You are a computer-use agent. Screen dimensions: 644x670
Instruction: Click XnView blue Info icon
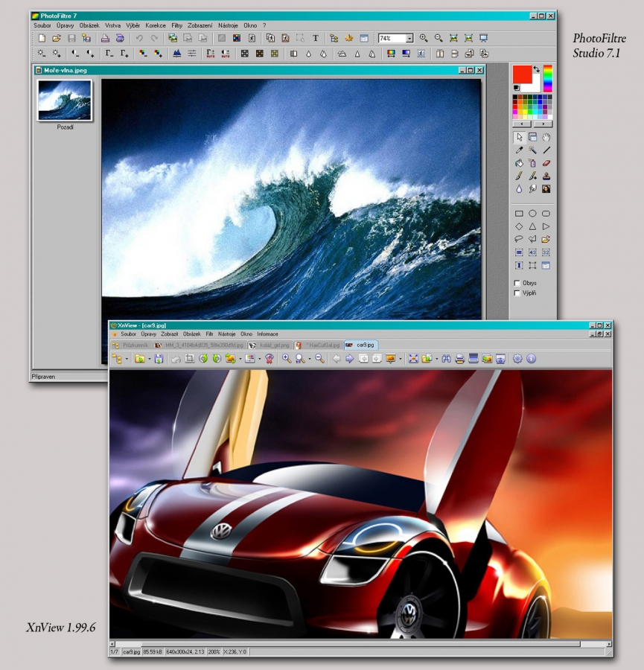click(x=531, y=359)
